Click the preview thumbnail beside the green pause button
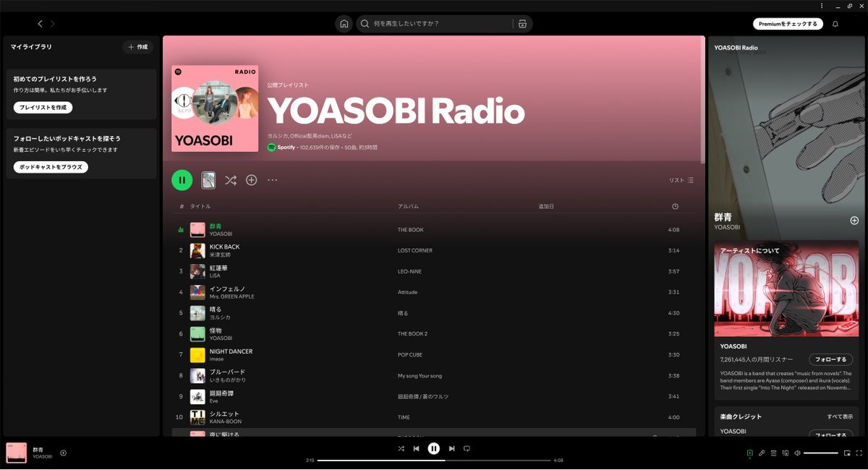 [208, 180]
